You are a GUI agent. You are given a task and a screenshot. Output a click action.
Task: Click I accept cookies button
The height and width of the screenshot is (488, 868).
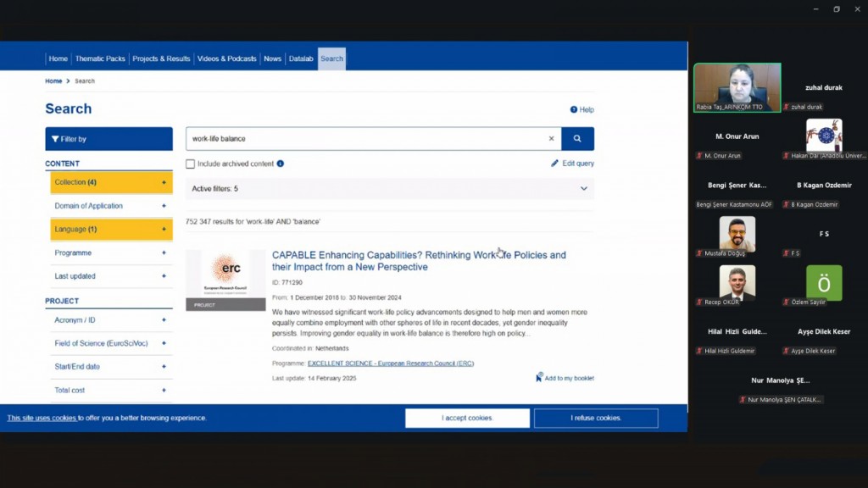tap(467, 418)
